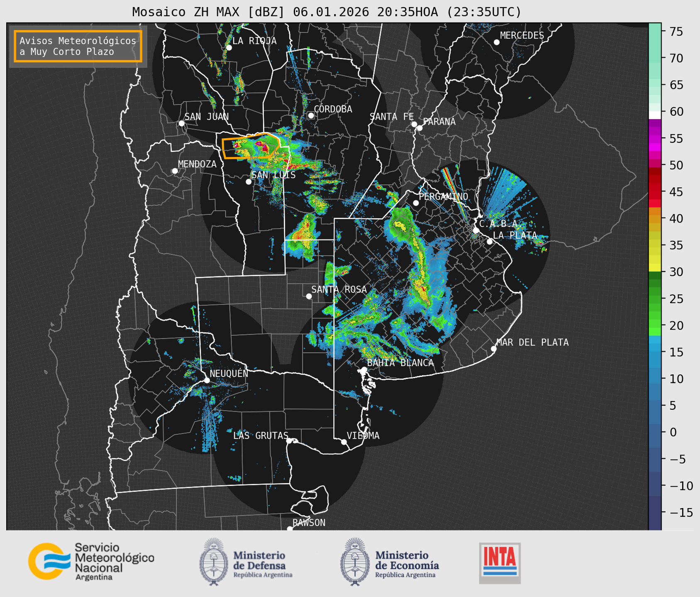
Task: Click the Viedma city marker dot
Action: pyautogui.click(x=344, y=442)
